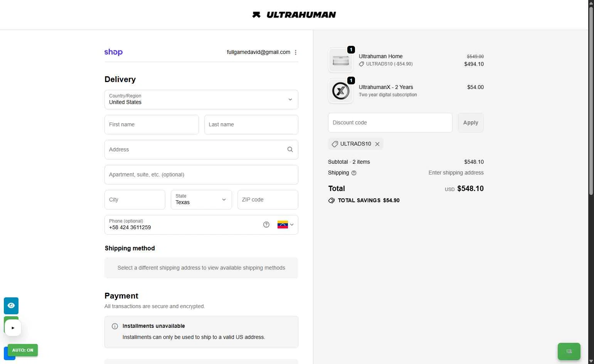The height and width of the screenshot is (364, 594).
Task: Toggle the AUTO: ON button
Action: (23, 350)
